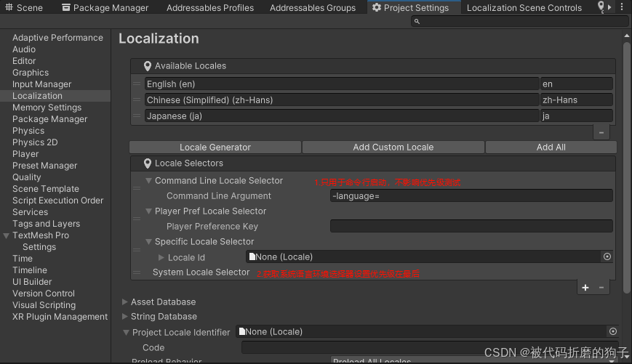
Task: Select Package Manager in the settings sidebar
Action: pos(50,119)
